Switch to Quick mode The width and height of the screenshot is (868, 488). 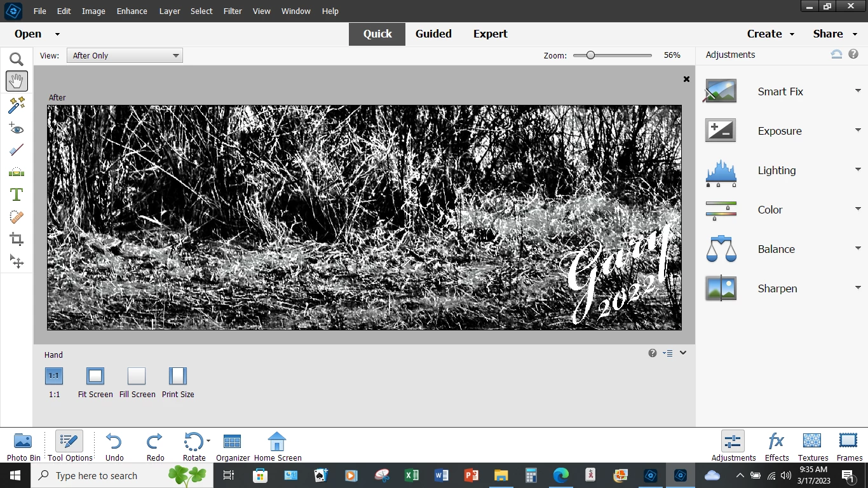(377, 34)
